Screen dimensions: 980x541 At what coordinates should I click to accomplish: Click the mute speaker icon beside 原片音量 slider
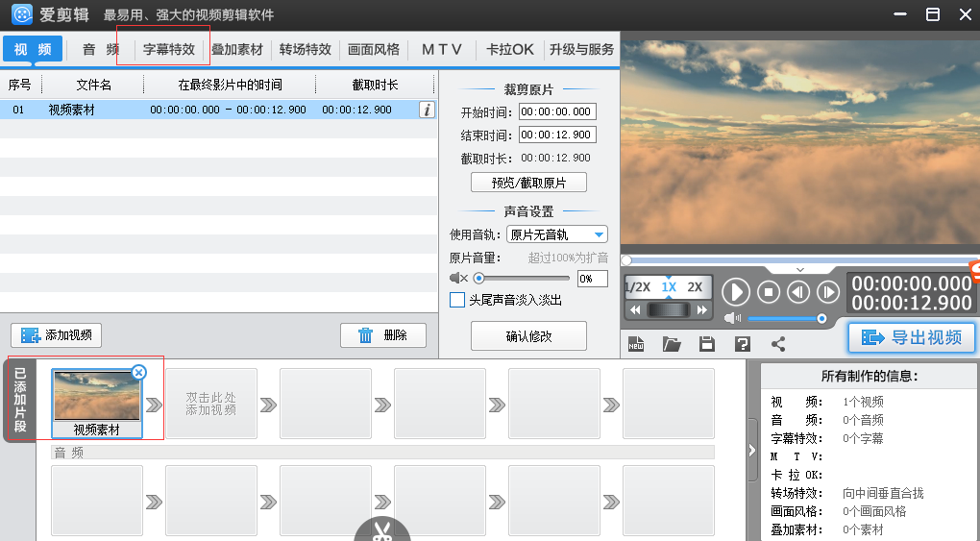[458, 278]
